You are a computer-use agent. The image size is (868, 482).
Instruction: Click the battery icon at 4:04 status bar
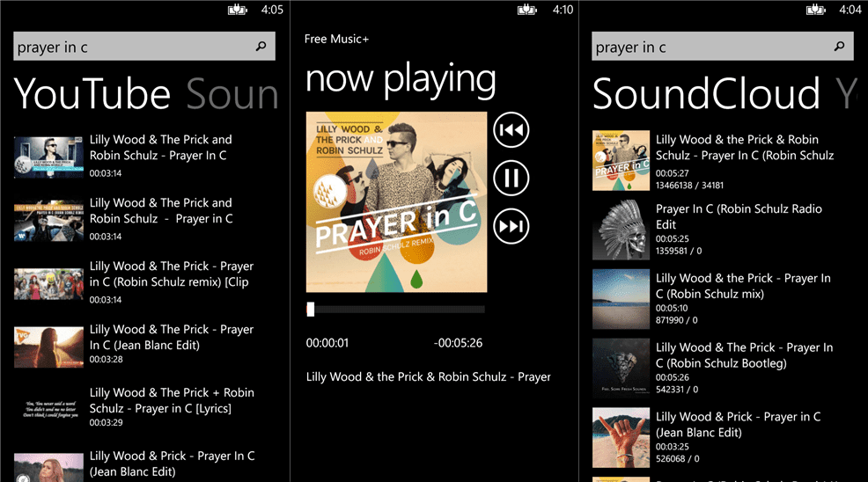pos(815,10)
